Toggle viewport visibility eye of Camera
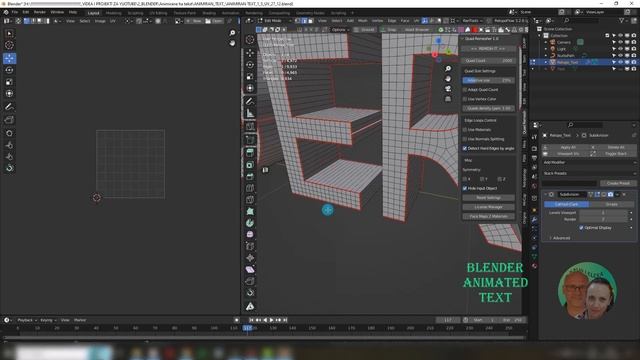The image size is (640, 360). 620,42
